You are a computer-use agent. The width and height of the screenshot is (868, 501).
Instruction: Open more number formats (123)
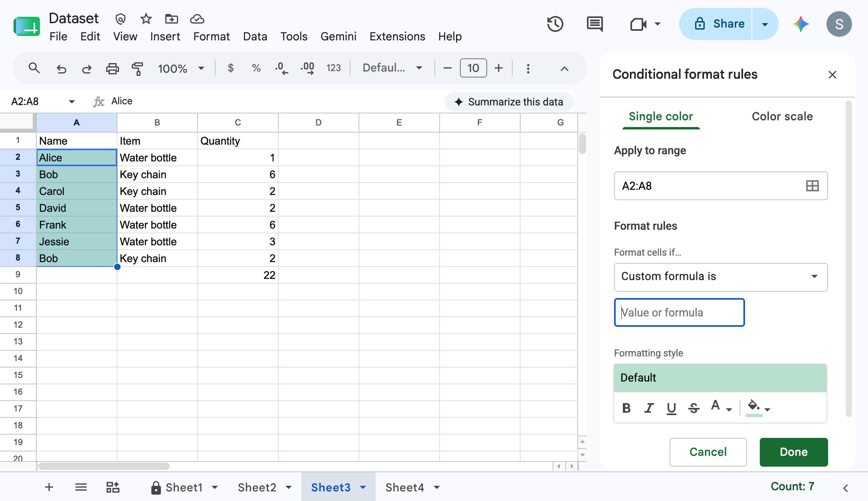coord(333,68)
